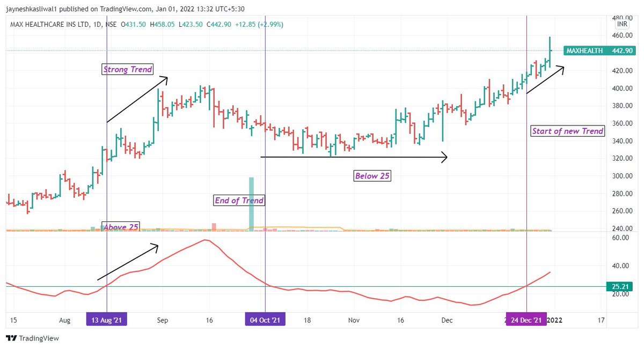The height and width of the screenshot is (348, 644).
Task: Click the 04 Oct '21 date marker
Action: pyautogui.click(x=265, y=320)
